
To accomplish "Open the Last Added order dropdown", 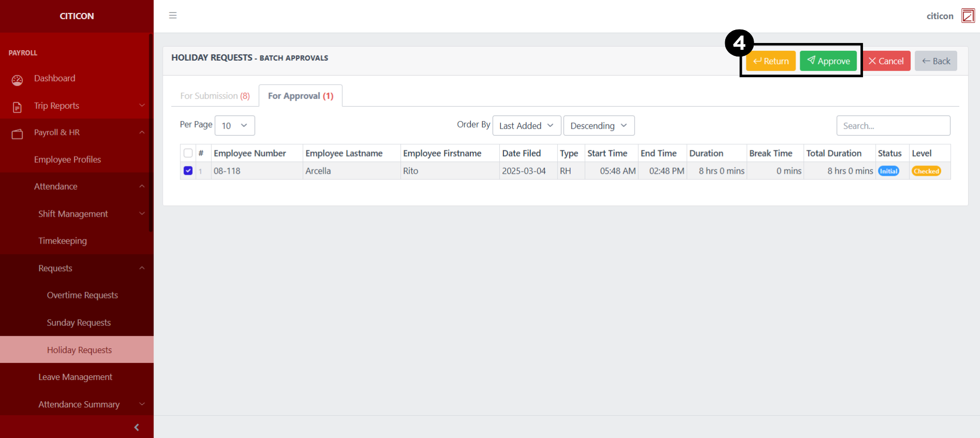I will [526, 125].
